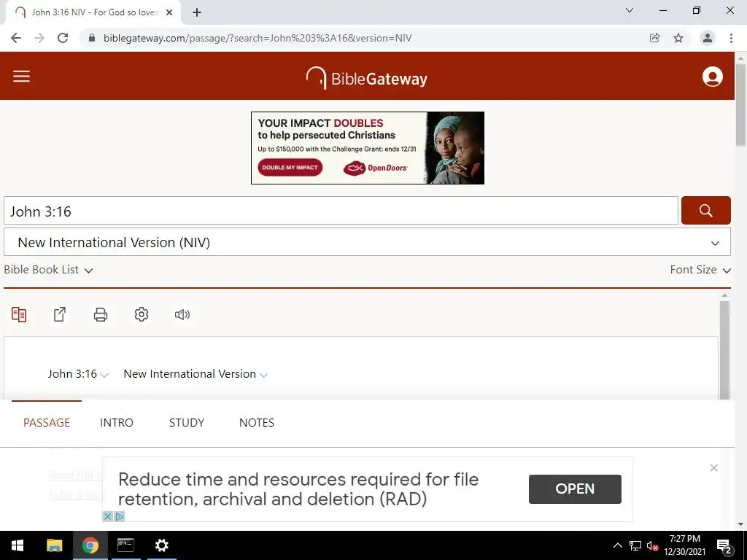747x560 pixels.
Task: Click the browser address bar URL
Action: click(x=258, y=38)
